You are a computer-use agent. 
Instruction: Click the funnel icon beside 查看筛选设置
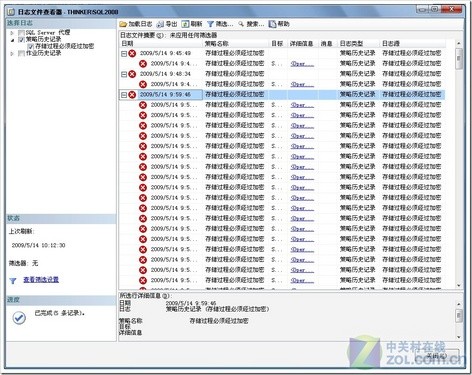pos(13,281)
